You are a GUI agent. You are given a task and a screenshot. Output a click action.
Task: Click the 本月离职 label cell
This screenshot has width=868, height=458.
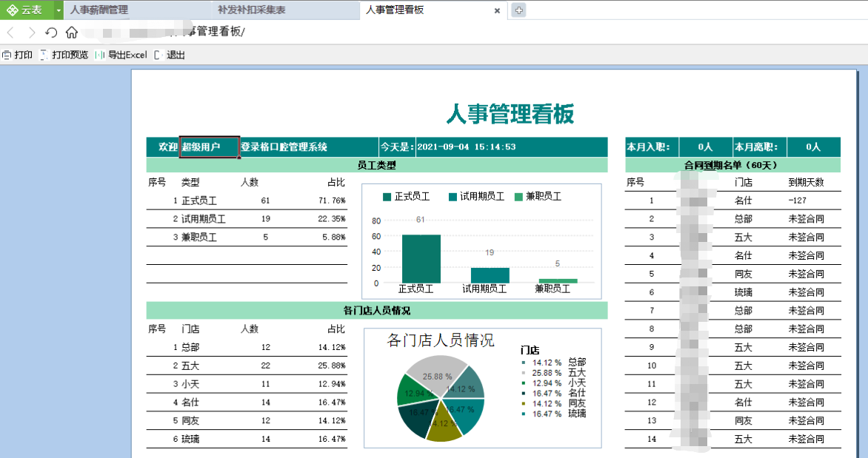pyautogui.click(x=760, y=147)
